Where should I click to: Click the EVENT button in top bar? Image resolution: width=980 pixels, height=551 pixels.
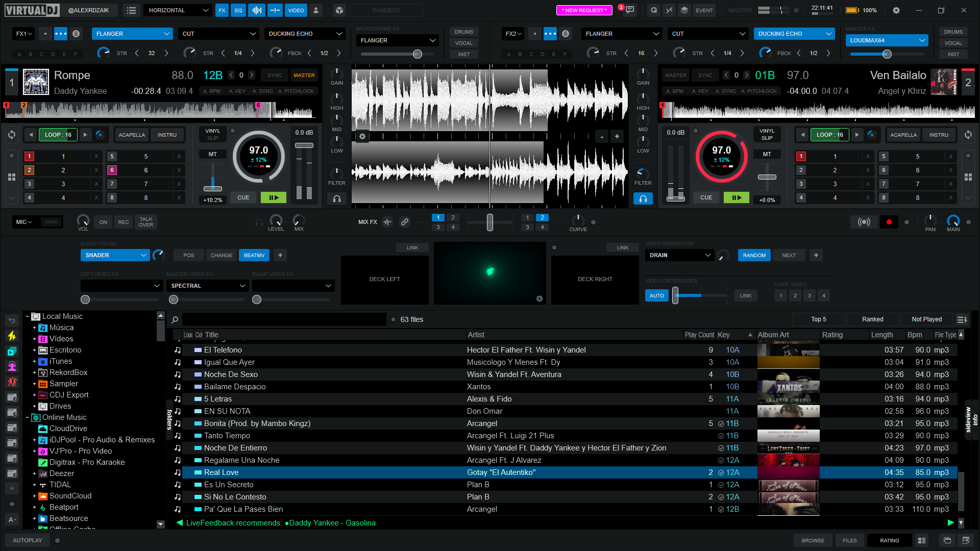pyautogui.click(x=704, y=10)
